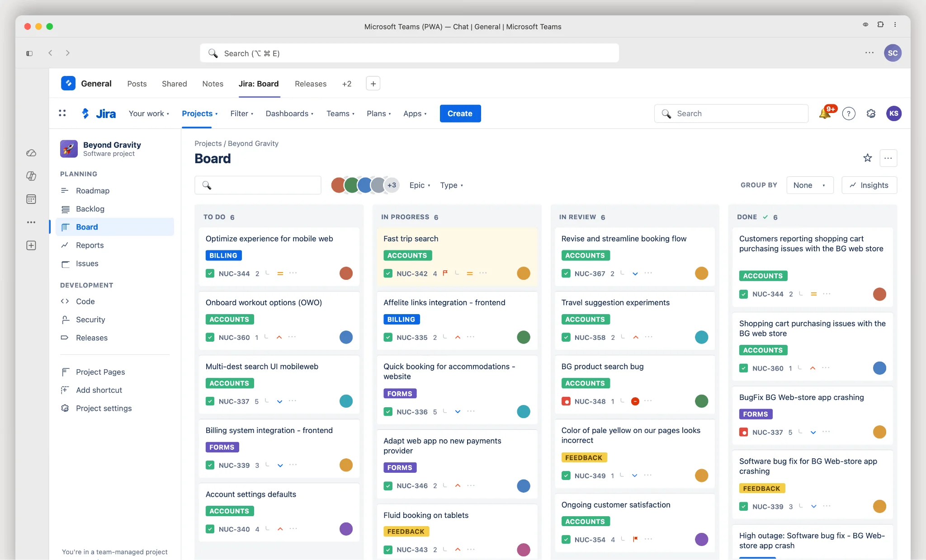The width and height of the screenshot is (926, 560).
Task: Go forward with Teams forward arrow
Action: click(68, 53)
